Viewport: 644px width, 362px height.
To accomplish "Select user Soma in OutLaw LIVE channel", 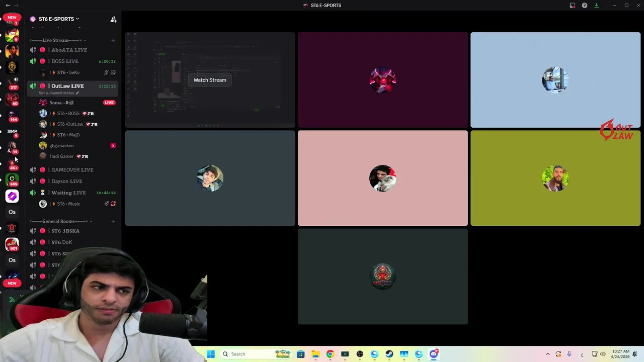I will point(77,103).
